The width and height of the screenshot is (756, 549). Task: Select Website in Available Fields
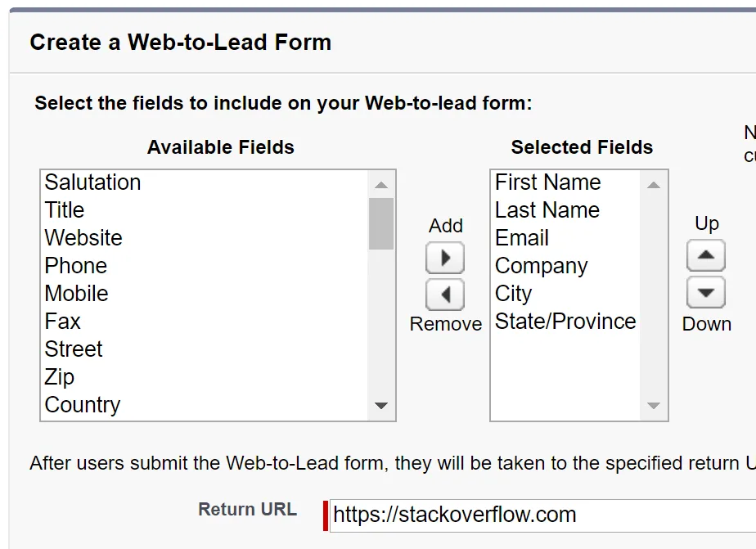click(x=83, y=238)
